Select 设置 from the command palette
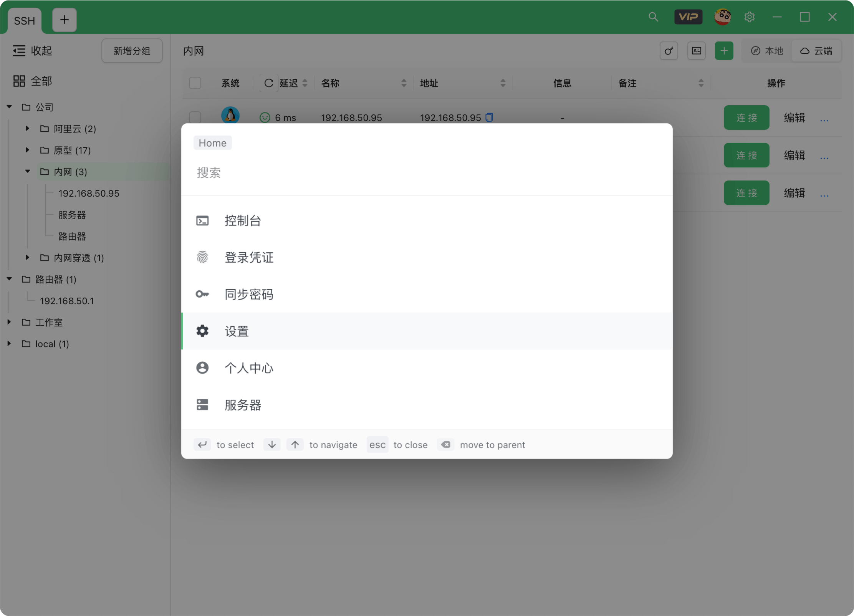 236,331
